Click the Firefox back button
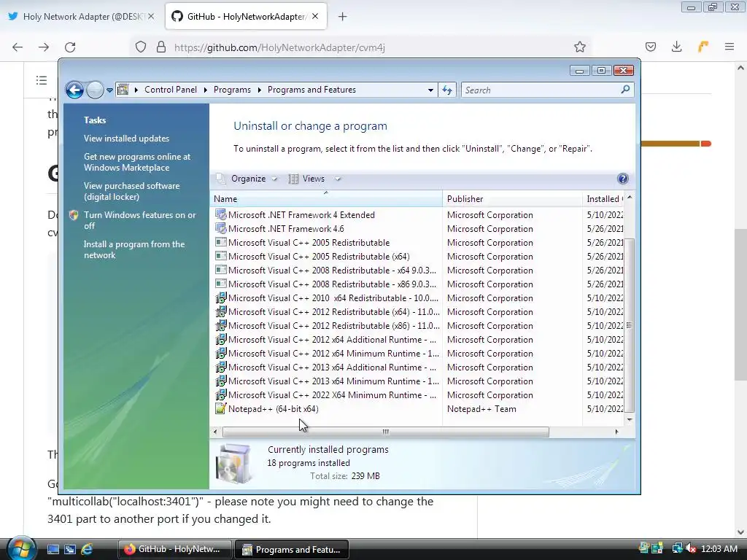747x560 pixels. point(18,47)
